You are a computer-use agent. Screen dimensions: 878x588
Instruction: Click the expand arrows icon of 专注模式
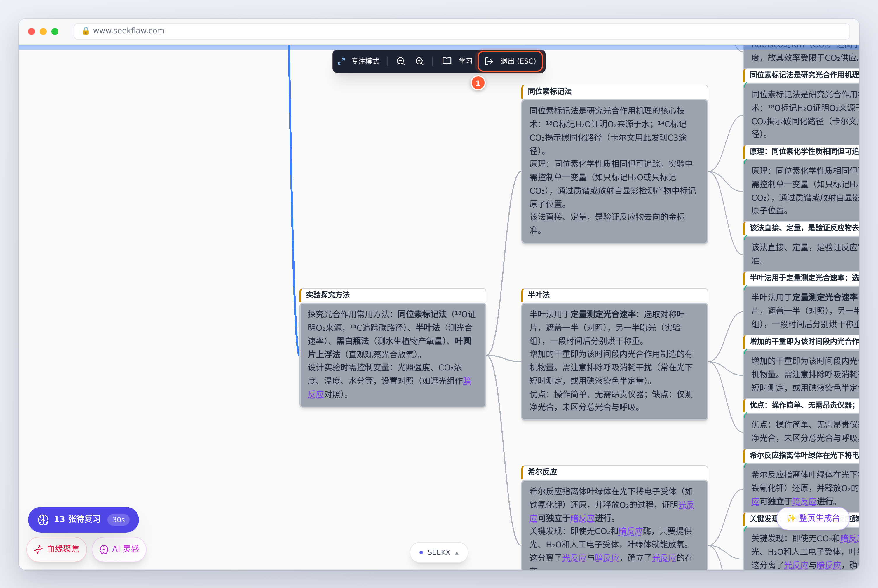341,61
